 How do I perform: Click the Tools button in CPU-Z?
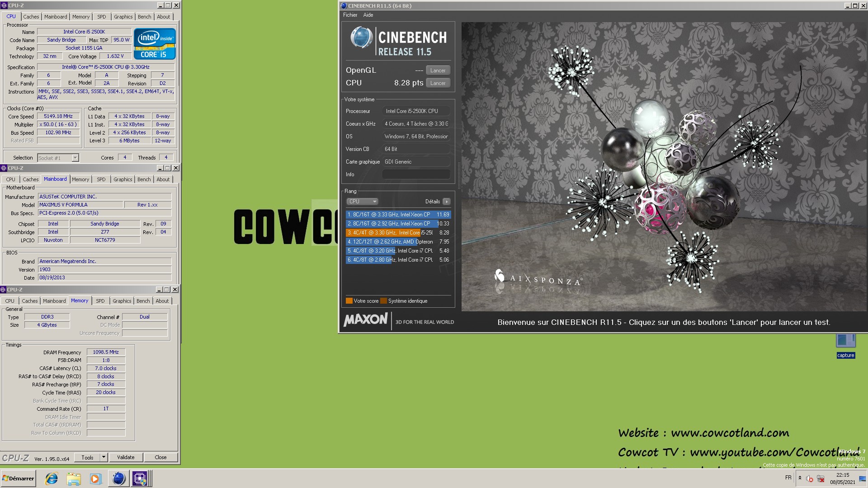tap(87, 457)
